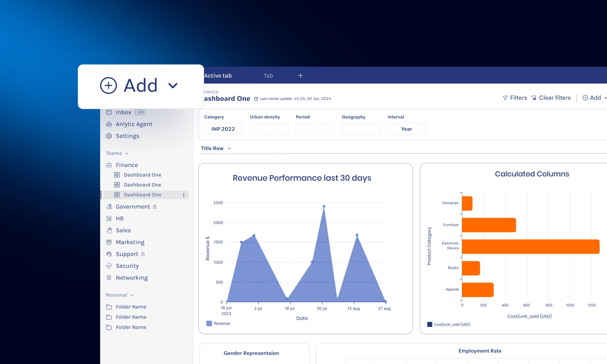Viewport: 607px width, 364px height.
Task: Toggle the Cost/unit_sold legend swatch
Action: tap(430, 324)
